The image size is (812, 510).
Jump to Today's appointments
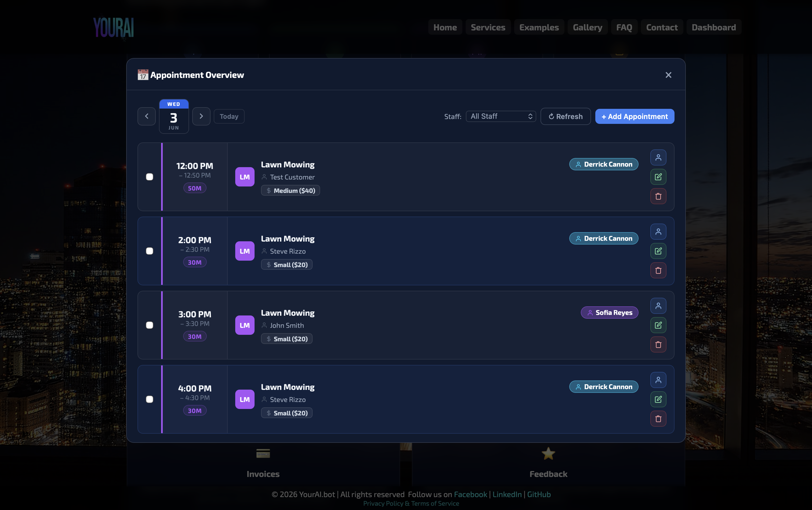(x=229, y=116)
